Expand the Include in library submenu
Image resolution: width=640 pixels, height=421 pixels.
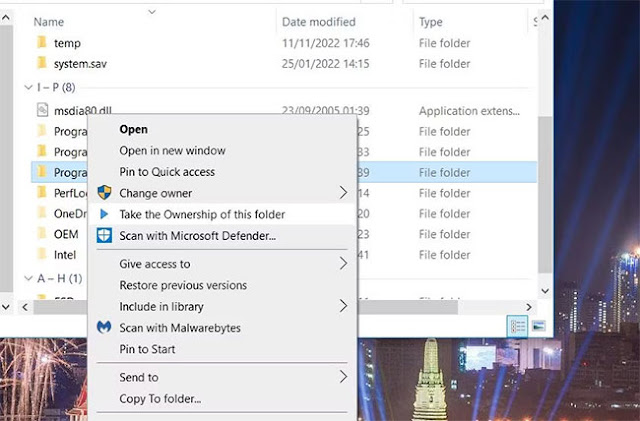pos(344,306)
